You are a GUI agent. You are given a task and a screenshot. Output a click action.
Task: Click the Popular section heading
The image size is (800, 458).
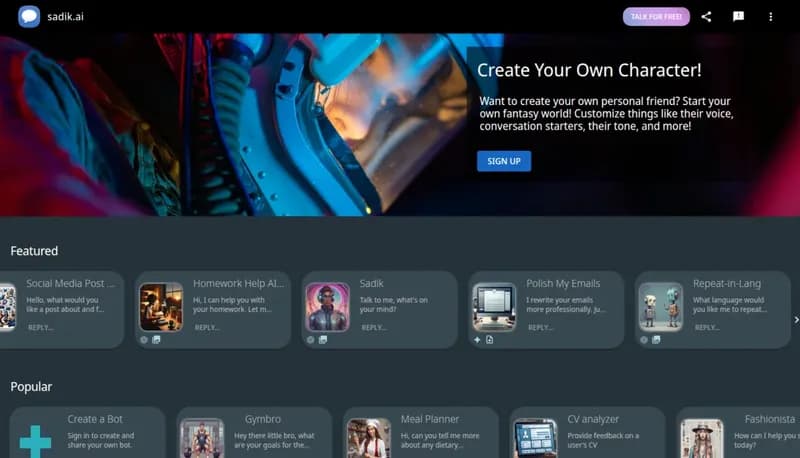(31, 387)
